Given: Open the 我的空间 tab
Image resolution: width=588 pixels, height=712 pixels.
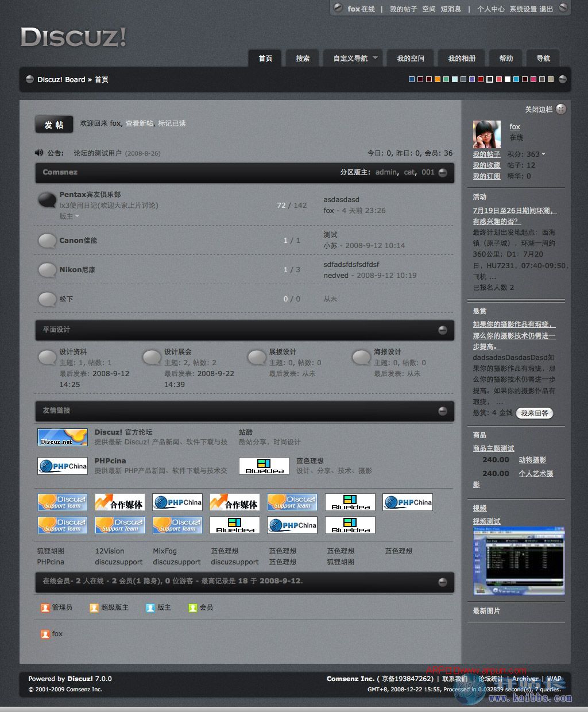Looking at the screenshot, I should (411, 58).
